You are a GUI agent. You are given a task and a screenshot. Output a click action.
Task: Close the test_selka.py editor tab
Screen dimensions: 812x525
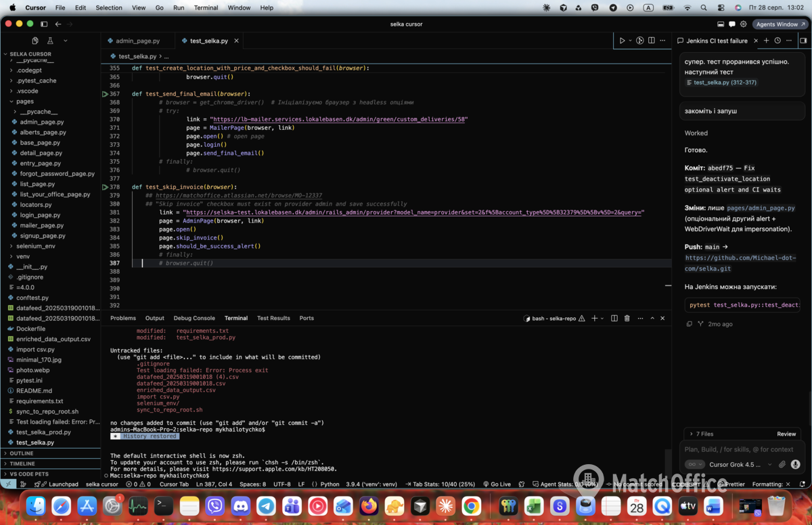(236, 41)
